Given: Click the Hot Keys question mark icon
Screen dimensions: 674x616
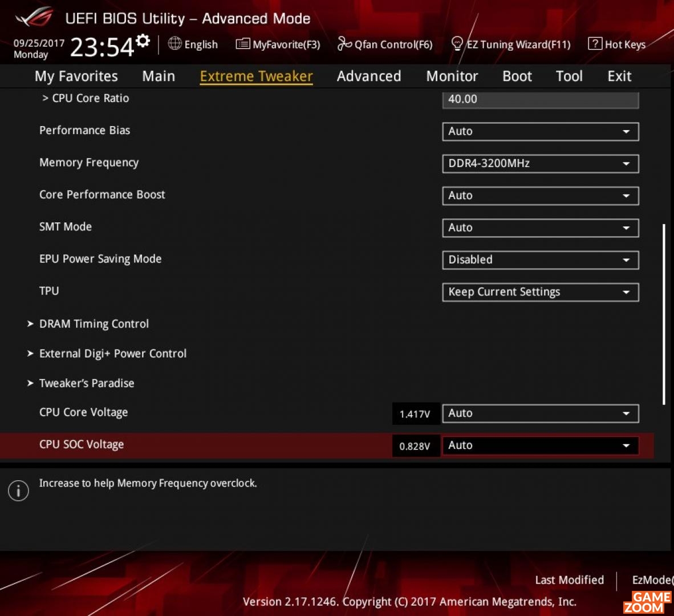Looking at the screenshot, I should tap(595, 43).
